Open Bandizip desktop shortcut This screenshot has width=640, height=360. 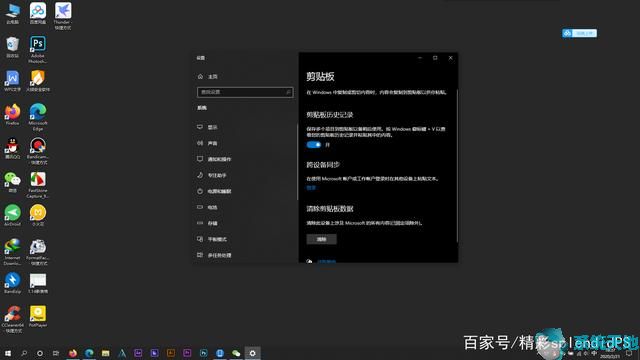(13, 283)
